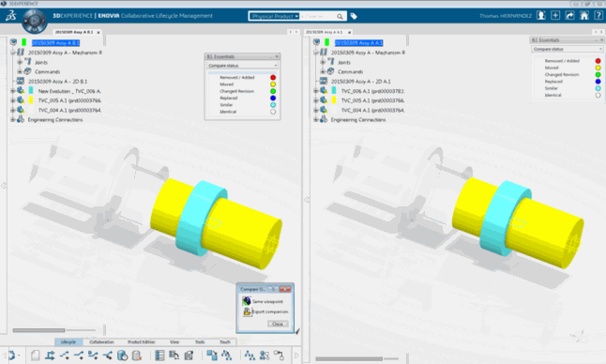606x364 pixels.
Task: Click the compass play button icon
Action: 35,21
